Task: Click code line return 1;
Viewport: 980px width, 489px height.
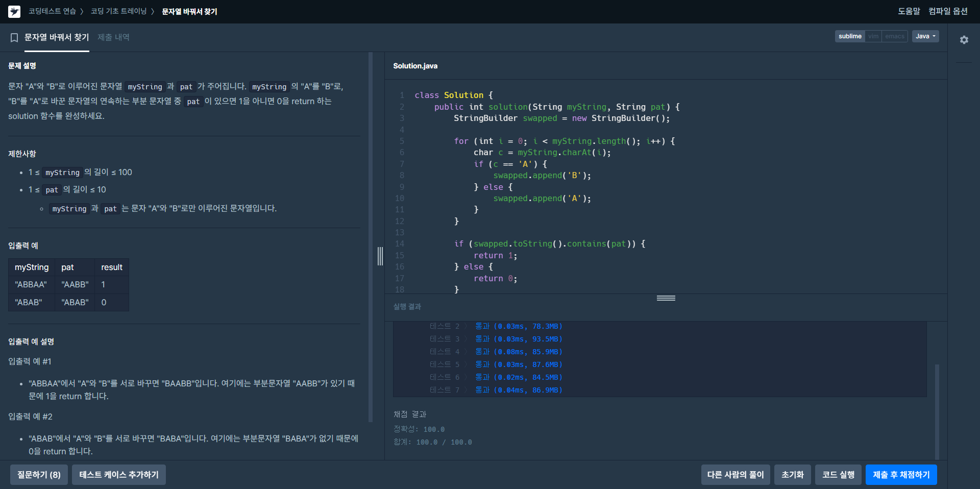Action: pos(495,256)
